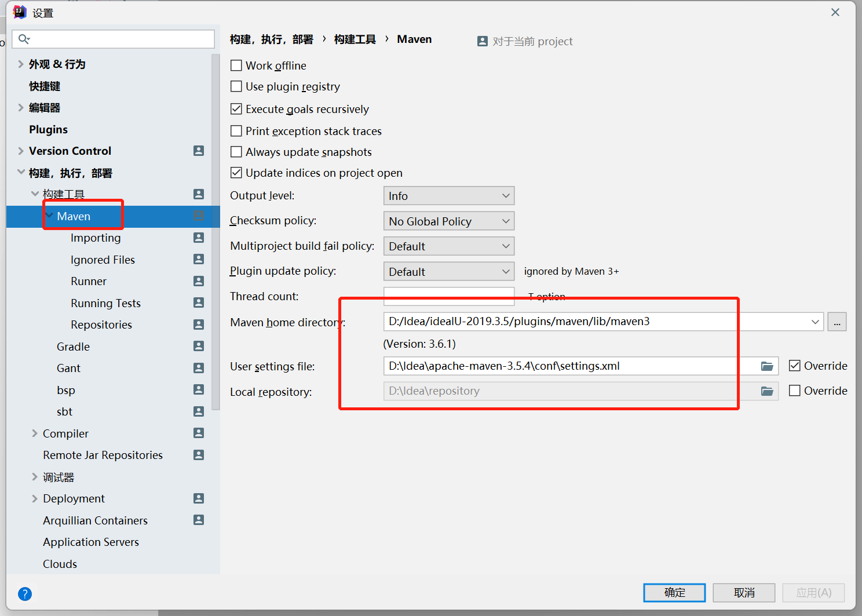Image resolution: width=862 pixels, height=616 pixels.
Task: Enable Print exception stack traces
Action: click(236, 131)
